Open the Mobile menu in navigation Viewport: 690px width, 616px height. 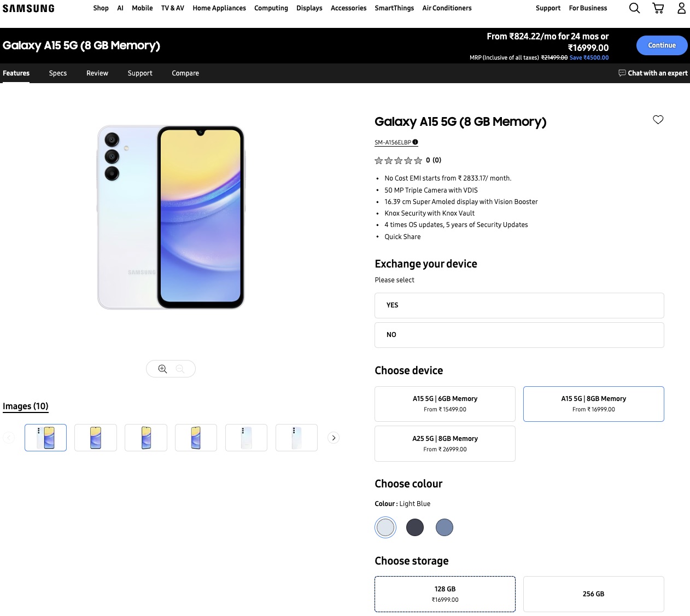pyautogui.click(x=142, y=8)
